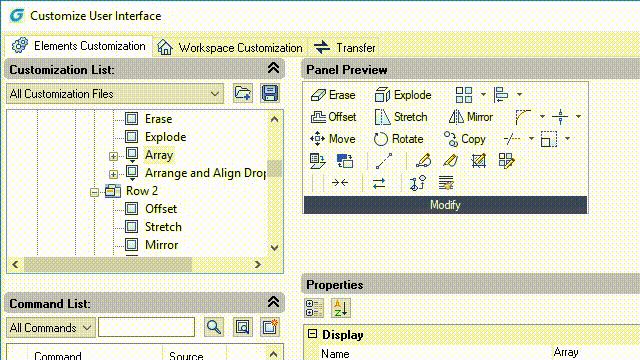Click the Array grid icon in Panel Preview
640x360 pixels.
(x=464, y=95)
